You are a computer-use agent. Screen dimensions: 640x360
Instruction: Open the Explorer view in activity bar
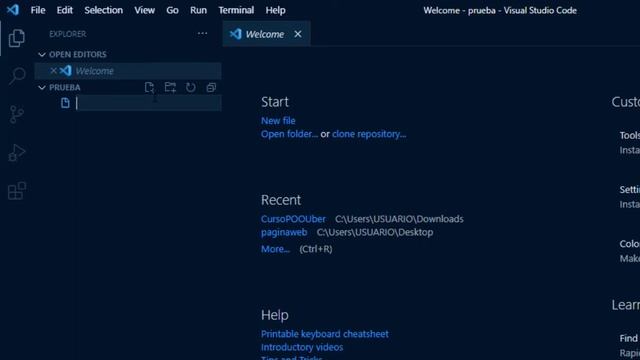click(17, 38)
